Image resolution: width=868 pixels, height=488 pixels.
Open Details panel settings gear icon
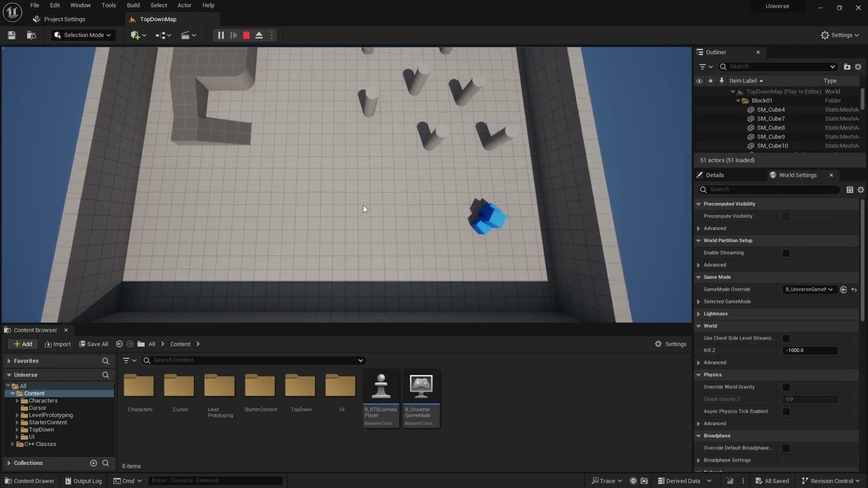point(861,190)
